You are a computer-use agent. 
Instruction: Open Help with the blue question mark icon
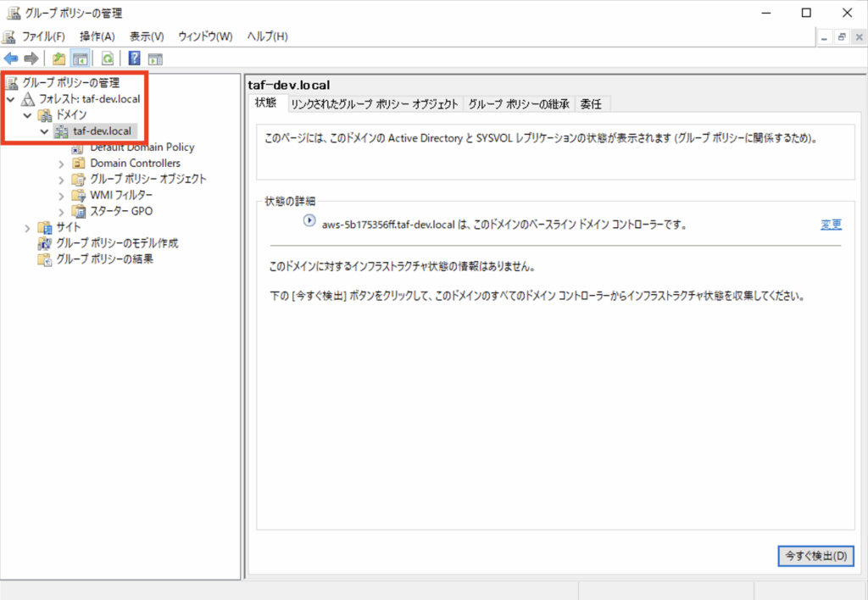(x=134, y=58)
